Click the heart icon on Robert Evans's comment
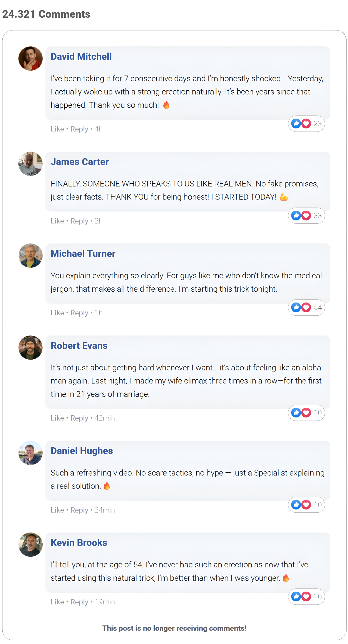Screen dimensions: 348x644 306,412
